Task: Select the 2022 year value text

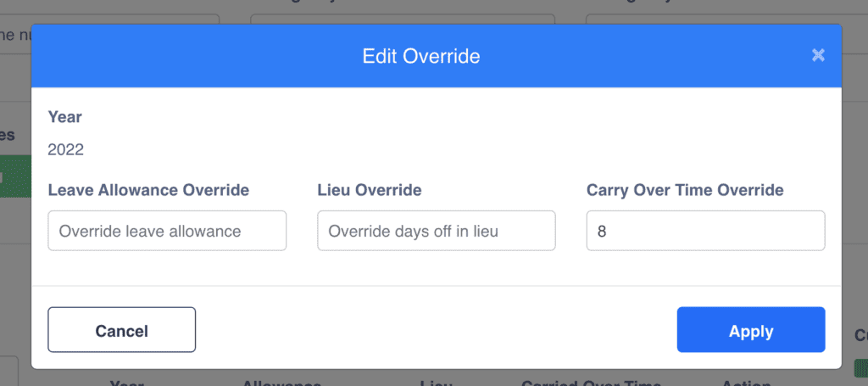Action: click(66, 150)
